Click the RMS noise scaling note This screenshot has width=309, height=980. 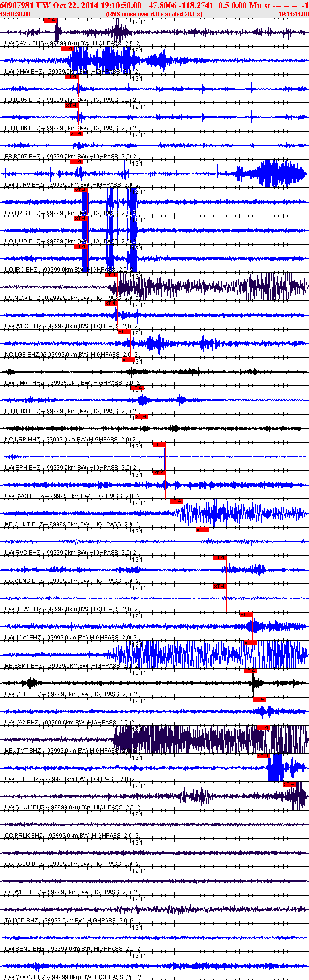[x=154, y=14]
